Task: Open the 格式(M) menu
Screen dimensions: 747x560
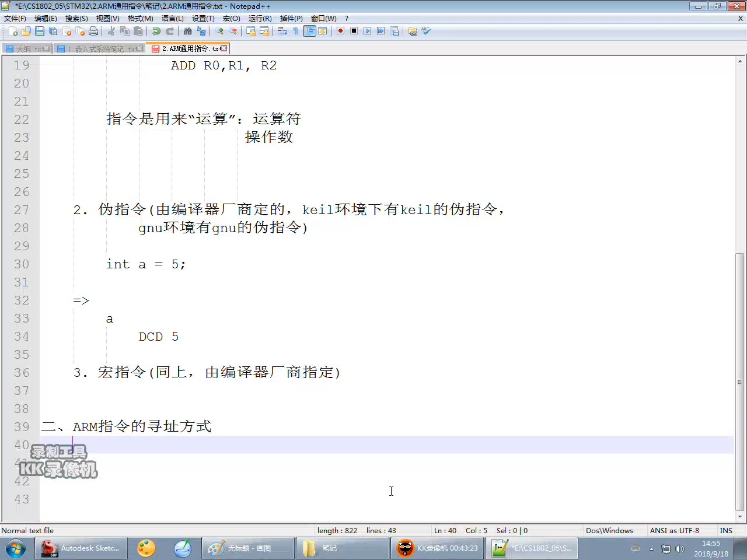Action: tap(140, 19)
